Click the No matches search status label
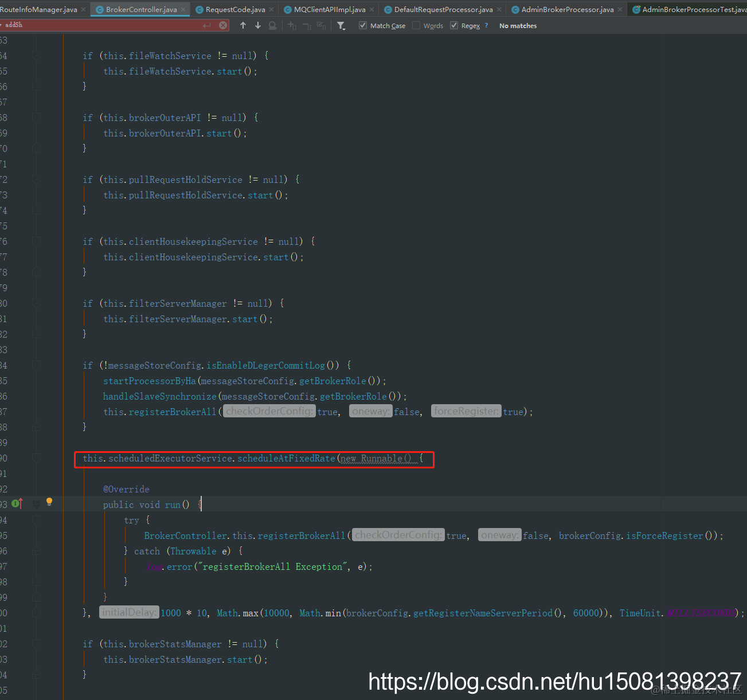Viewport: 747px width, 700px height. 518,26
